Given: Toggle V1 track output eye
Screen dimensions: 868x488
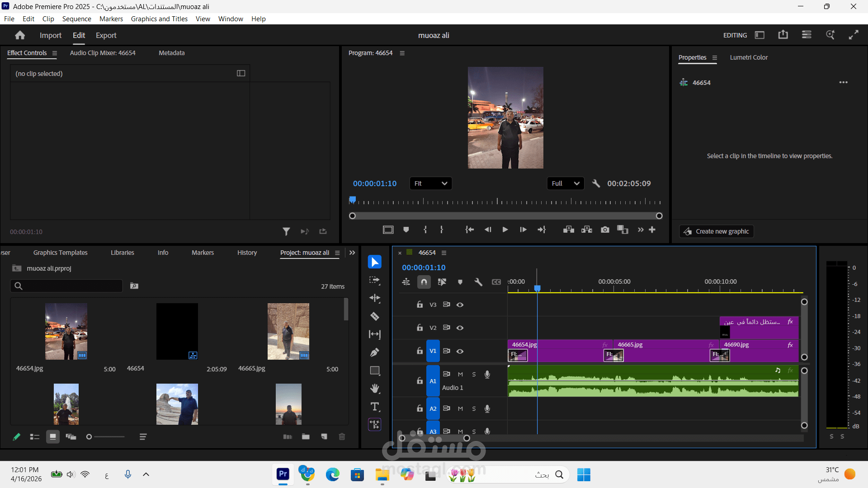Looking at the screenshot, I should click(x=460, y=351).
